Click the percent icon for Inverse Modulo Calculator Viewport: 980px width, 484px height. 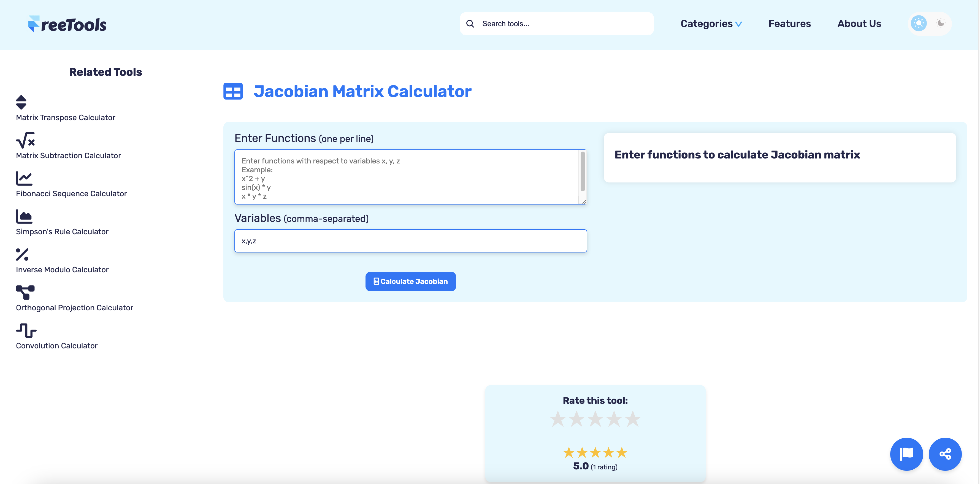[x=23, y=254]
